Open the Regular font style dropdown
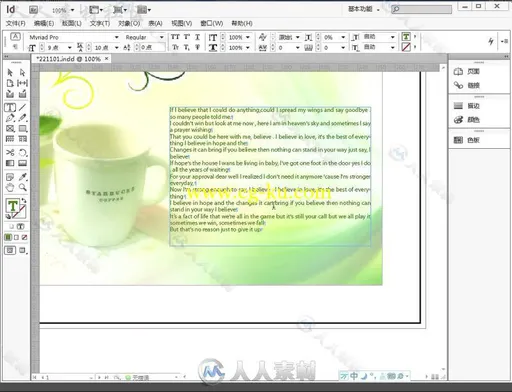The image size is (512, 392). pyautogui.click(x=162, y=37)
